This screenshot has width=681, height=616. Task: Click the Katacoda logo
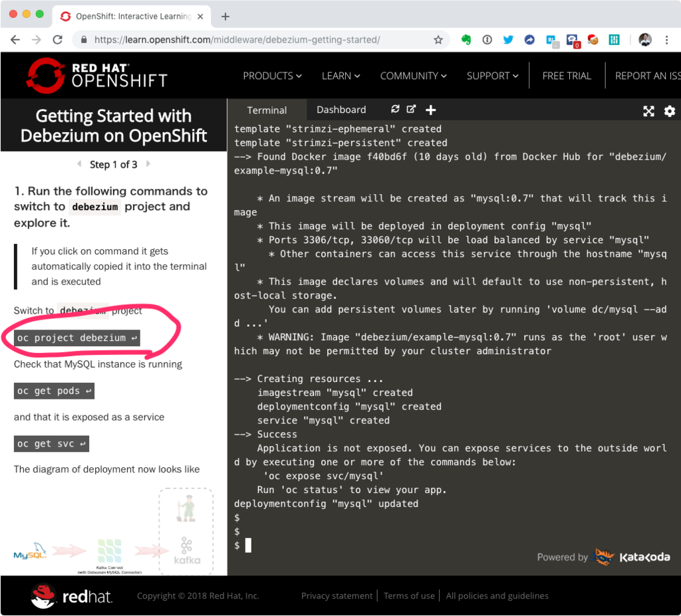coord(632,557)
